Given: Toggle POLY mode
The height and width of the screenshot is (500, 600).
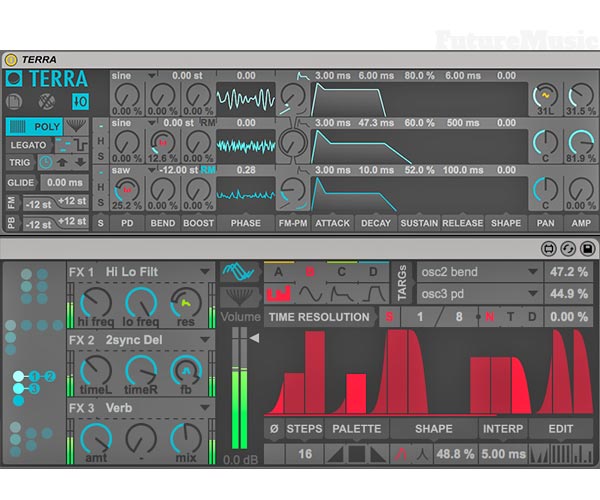Looking at the screenshot, I should coord(34,127).
